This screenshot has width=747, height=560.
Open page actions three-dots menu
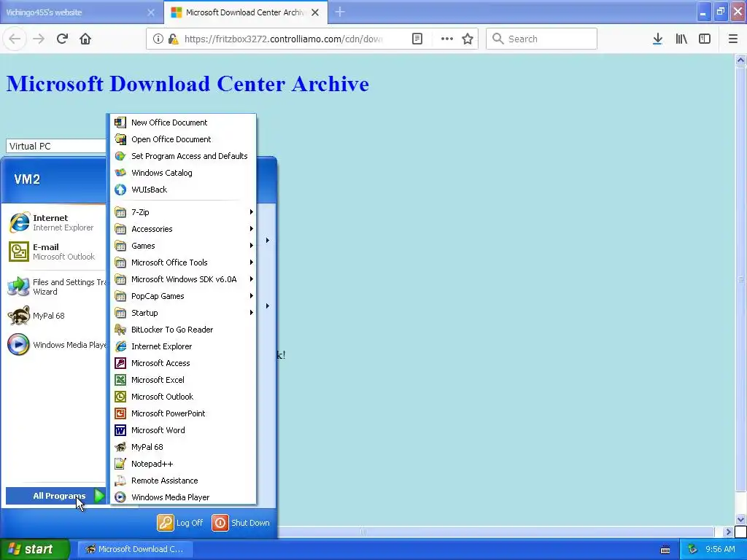pyautogui.click(x=447, y=39)
